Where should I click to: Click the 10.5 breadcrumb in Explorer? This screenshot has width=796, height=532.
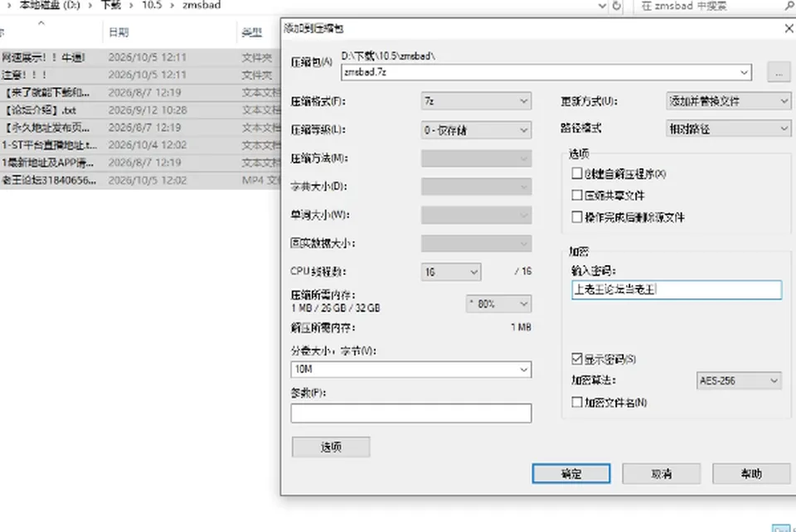click(151, 5)
